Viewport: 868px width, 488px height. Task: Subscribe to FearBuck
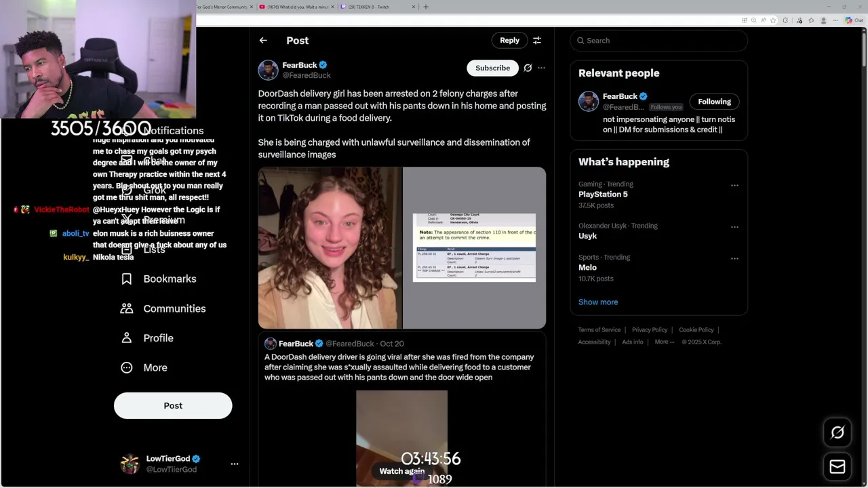click(492, 68)
